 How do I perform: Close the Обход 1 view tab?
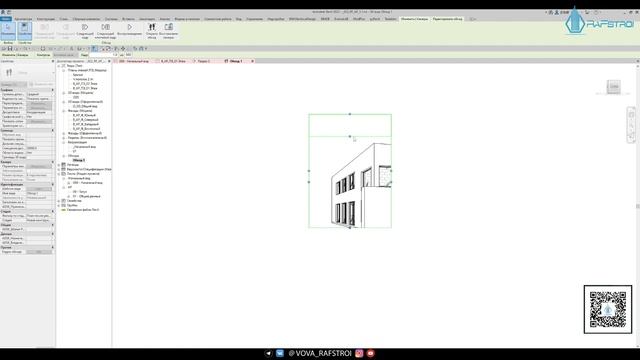pos(252,61)
